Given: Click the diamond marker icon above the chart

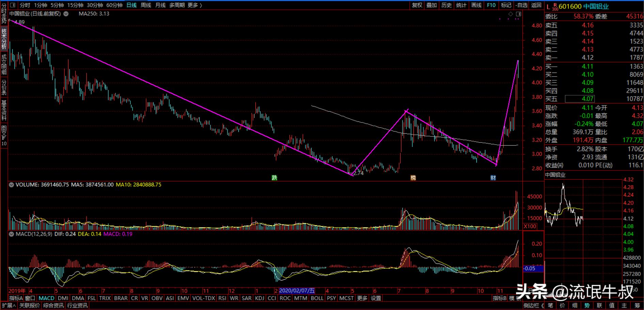Looking at the screenshot, I should (x=511, y=14).
